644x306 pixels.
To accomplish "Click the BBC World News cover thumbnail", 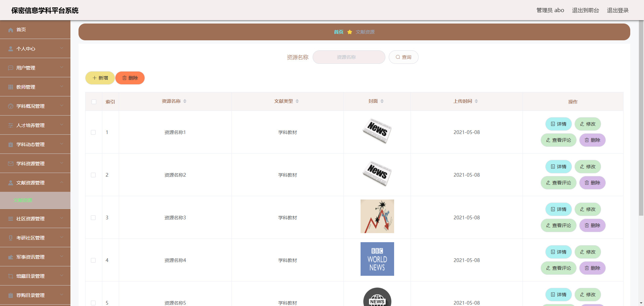I will point(377,259).
